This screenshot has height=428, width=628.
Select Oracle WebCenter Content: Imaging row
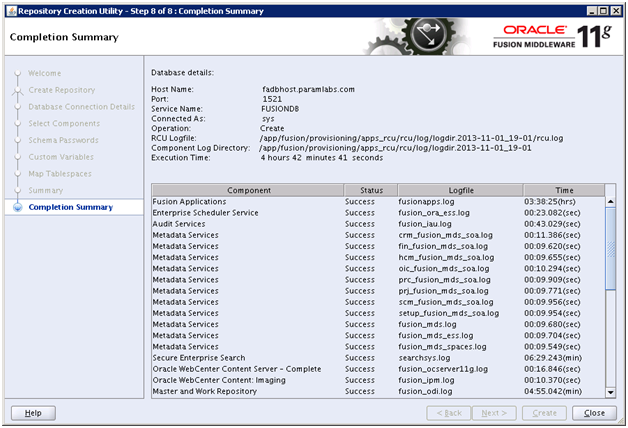click(378, 380)
